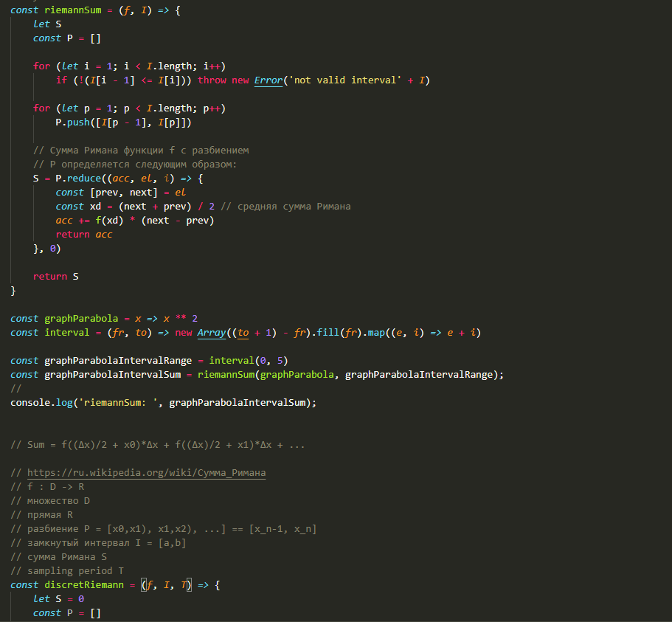This screenshot has width=672, height=622.
Task: Click 'let S = 0' in discretRiemann
Action: point(59,599)
